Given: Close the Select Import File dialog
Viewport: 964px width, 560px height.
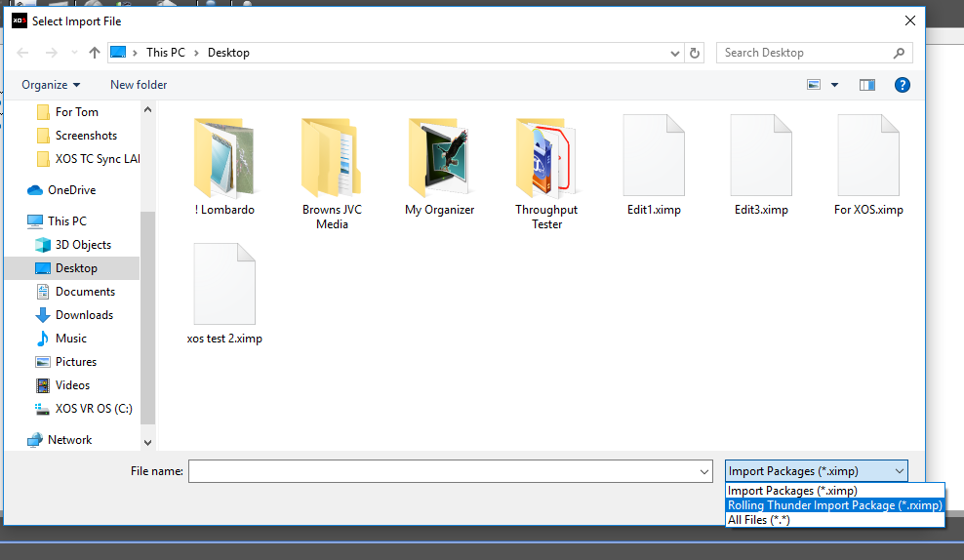Looking at the screenshot, I should click(x=910, y=20).
